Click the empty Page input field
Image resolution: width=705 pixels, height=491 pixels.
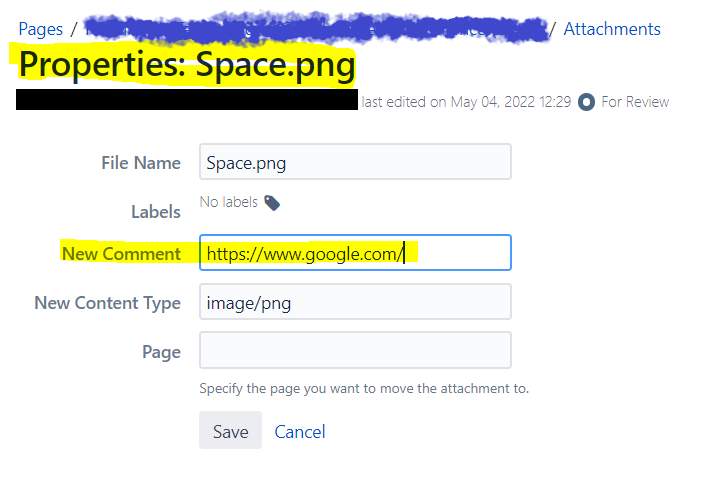(x=355, y=350)
